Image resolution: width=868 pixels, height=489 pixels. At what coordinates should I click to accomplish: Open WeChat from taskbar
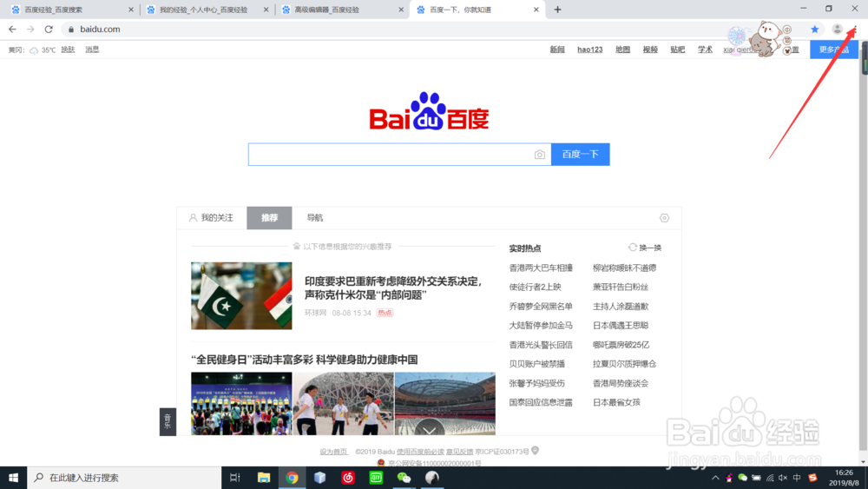coord(404,478)
